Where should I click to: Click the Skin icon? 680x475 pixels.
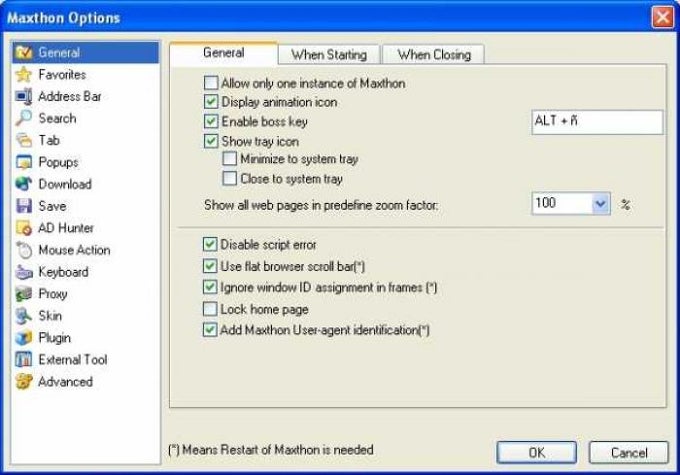[24, 316]
